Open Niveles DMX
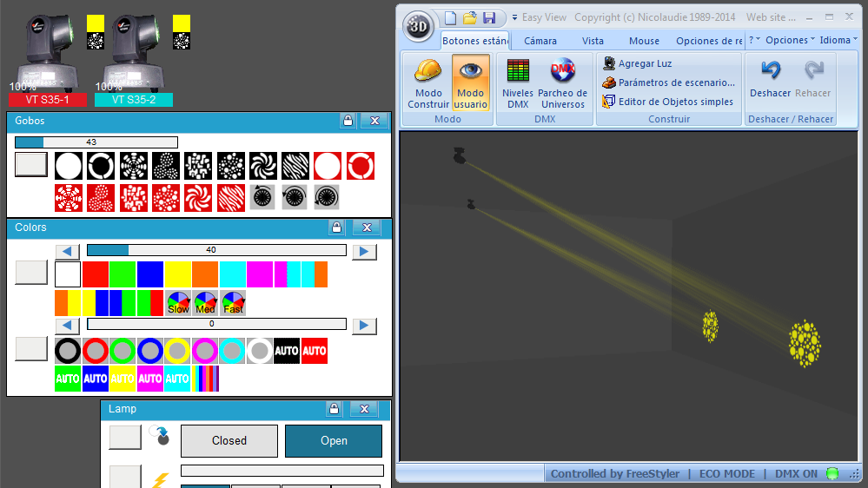868x488 pixels. 518,83
